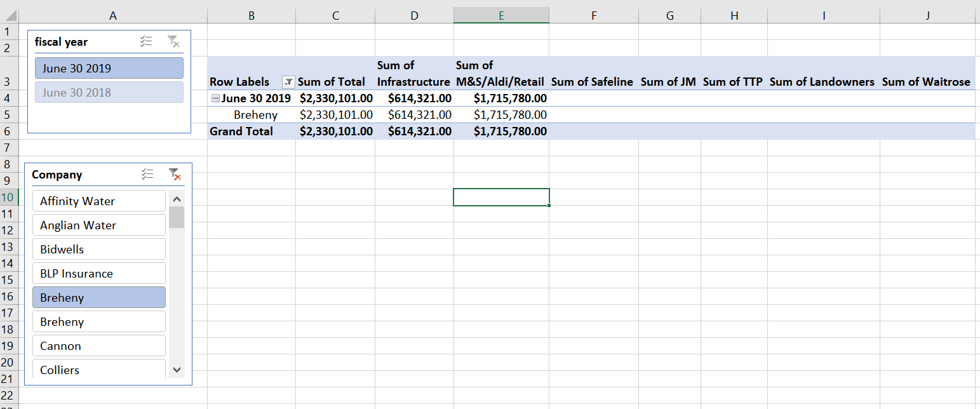Viewport: 980px width, 409px height.
Task: Choose Bidwells company filter
Action: point(99,249)
